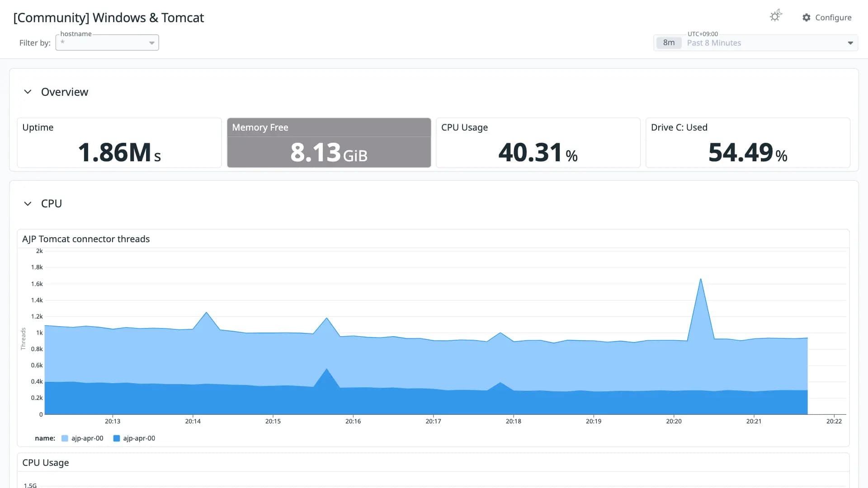Image resolution: width=868 pixels, height=488 pixels.
Task: Click the AJP Tomcat connector threads title
Action: click(86, 239)
